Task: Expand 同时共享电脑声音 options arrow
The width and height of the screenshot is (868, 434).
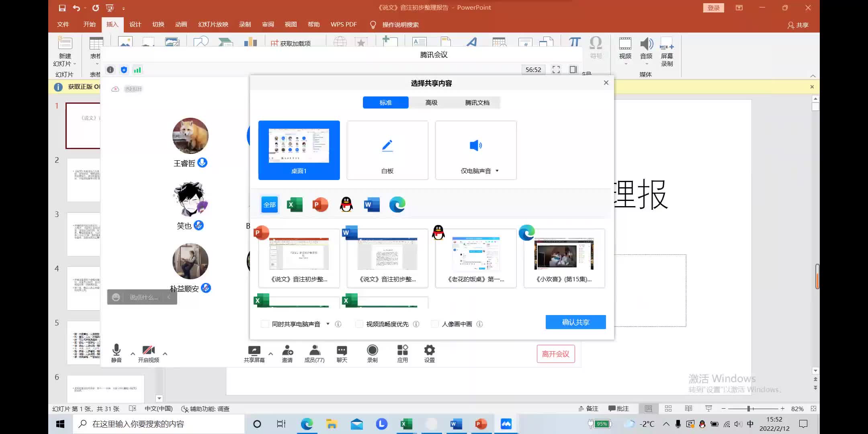Action: point(328,324)
